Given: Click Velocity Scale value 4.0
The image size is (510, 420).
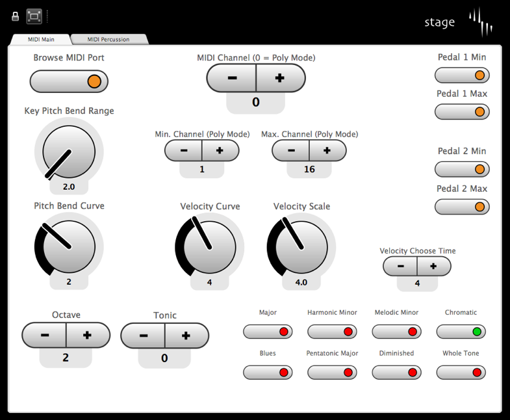Looking at the screenshot, I should tap(301, 283).
